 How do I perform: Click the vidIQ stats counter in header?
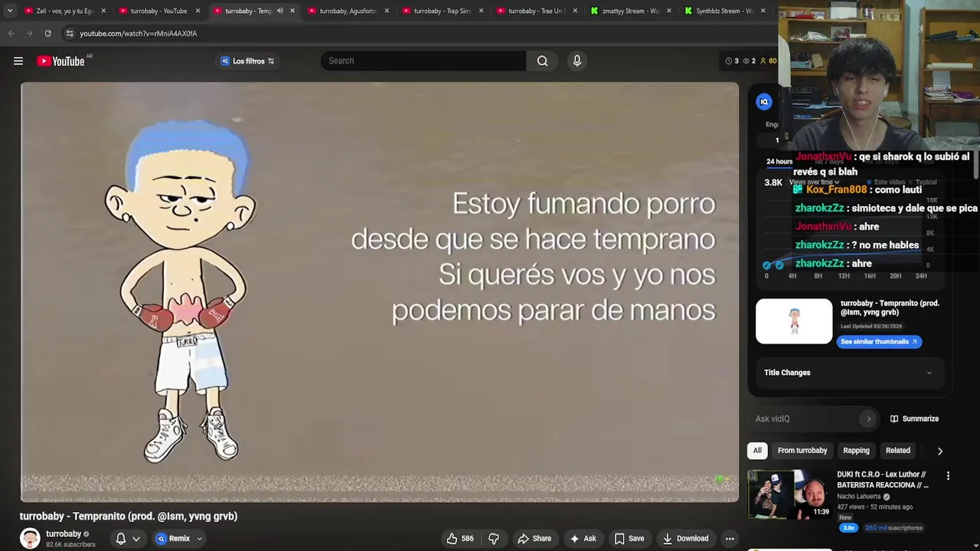(x=751, y=61)
